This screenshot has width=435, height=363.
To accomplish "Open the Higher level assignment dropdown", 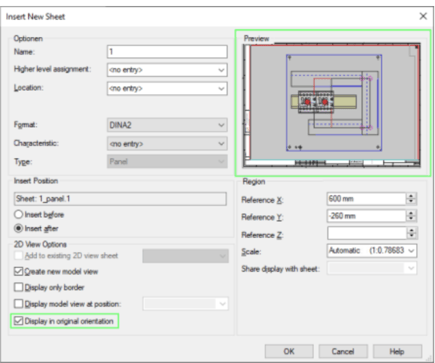I will tap(167, 70).
